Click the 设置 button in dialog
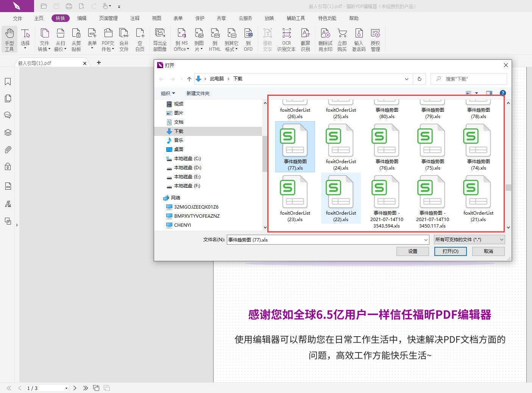The height and width of the screenshot is (393, 532). (x=412, y=251)
